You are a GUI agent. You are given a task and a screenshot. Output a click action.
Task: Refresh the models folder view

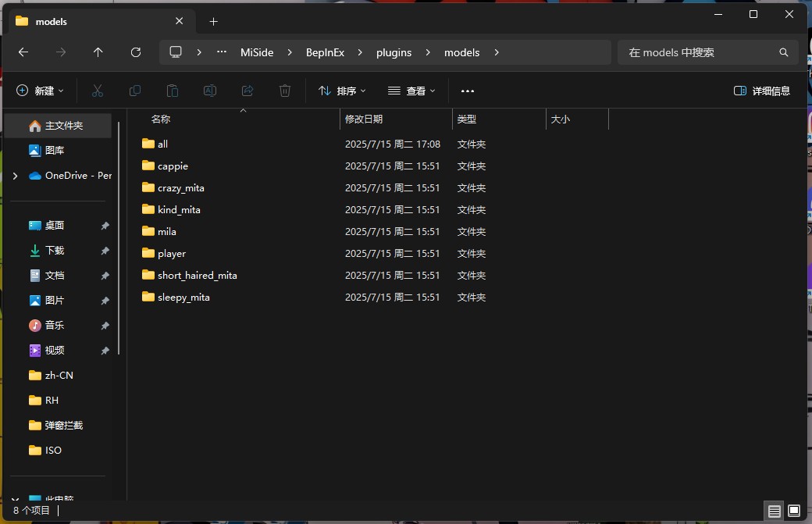[x=136, y=52]
